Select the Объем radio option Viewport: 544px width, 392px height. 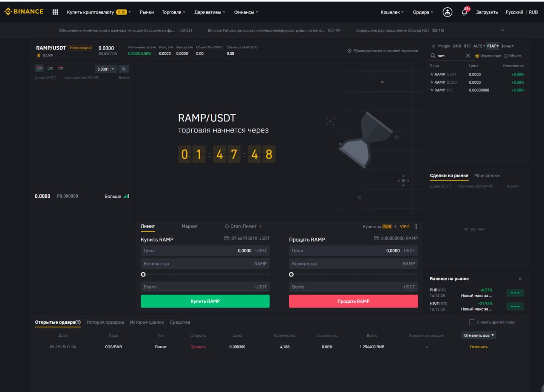tap(506, 56)
